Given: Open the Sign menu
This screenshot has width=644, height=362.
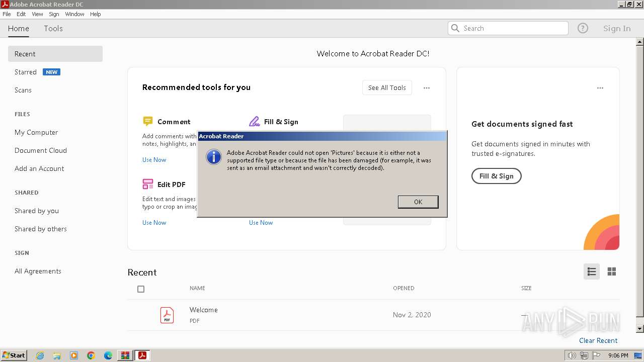Looking at the screenshot, I should tap(54, 14).
